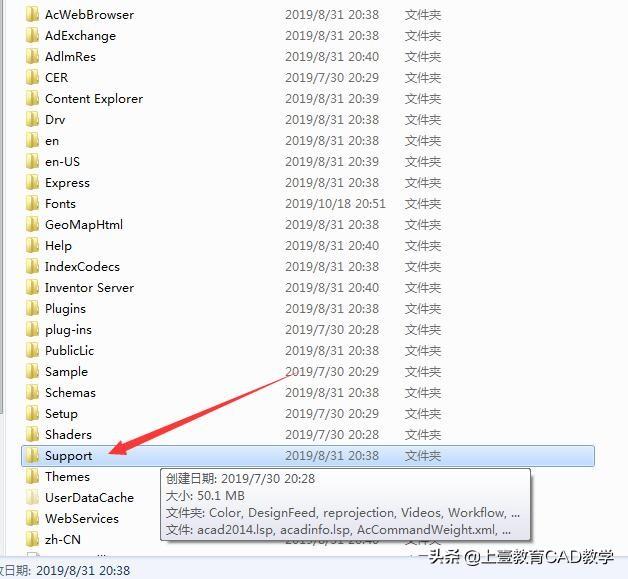Viewport: 628px width, 579px height.
Task: Click the Sample folder name
Action: point(66,372)
